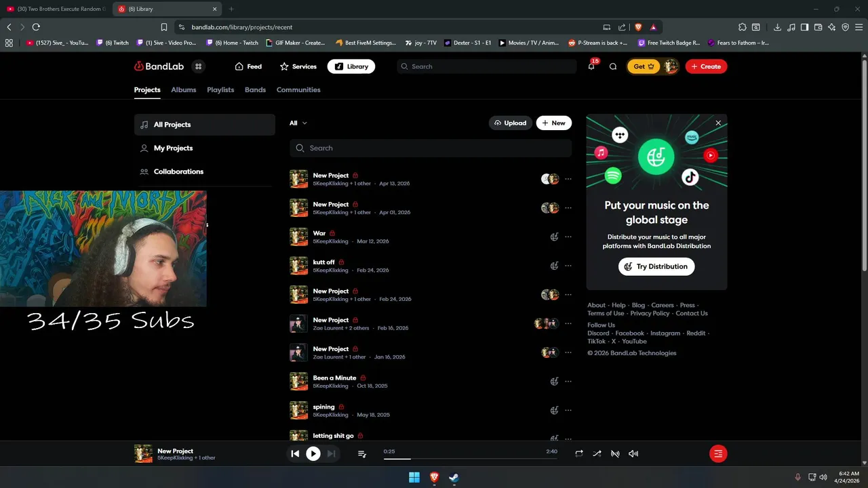Toggle shuffle in the player bar
868x488 pixels.
pyautogui.click(x=597, y=453)
